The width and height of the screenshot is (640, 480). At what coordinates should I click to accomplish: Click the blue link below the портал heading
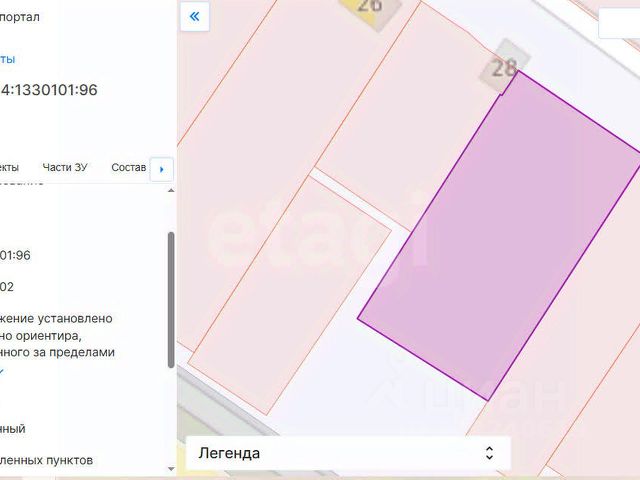[x=7, y=59]
